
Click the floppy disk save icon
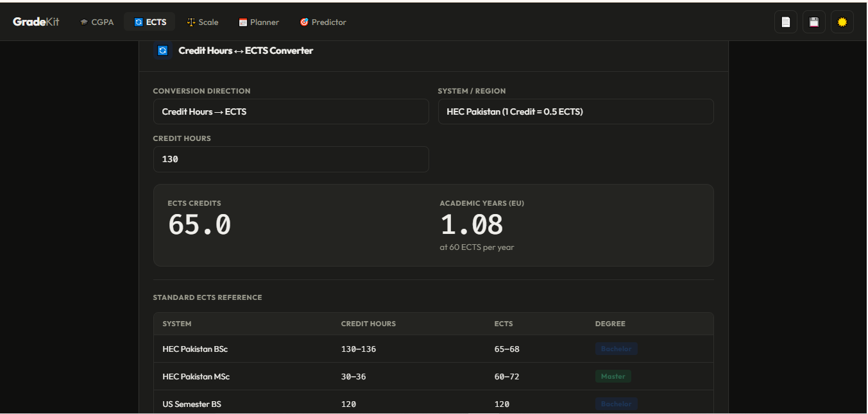814,22
